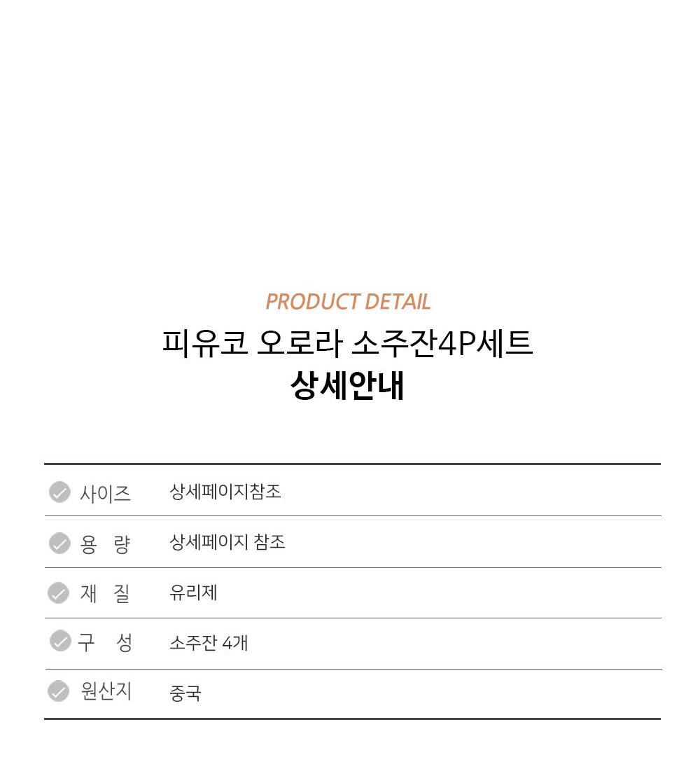This screenshot has height=769, width=700.
Task: Click the check icon beside 용량
Action: [59, 543]
